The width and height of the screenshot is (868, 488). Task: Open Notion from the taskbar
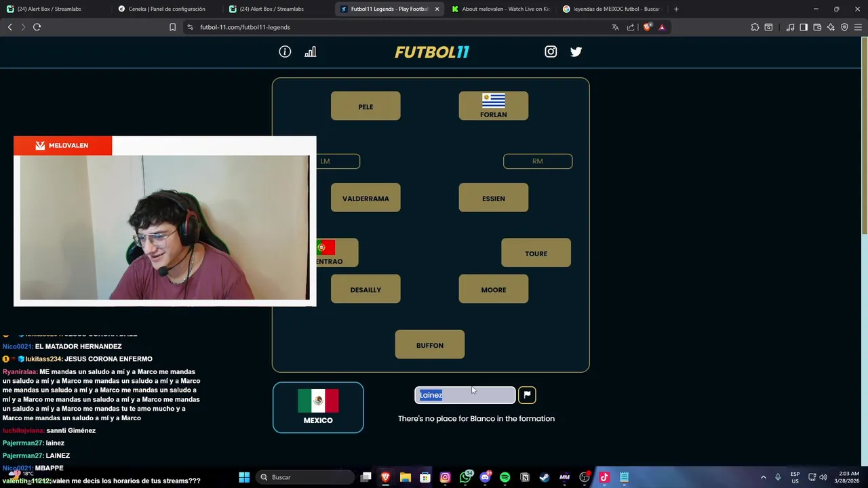[x=524, y=477]
